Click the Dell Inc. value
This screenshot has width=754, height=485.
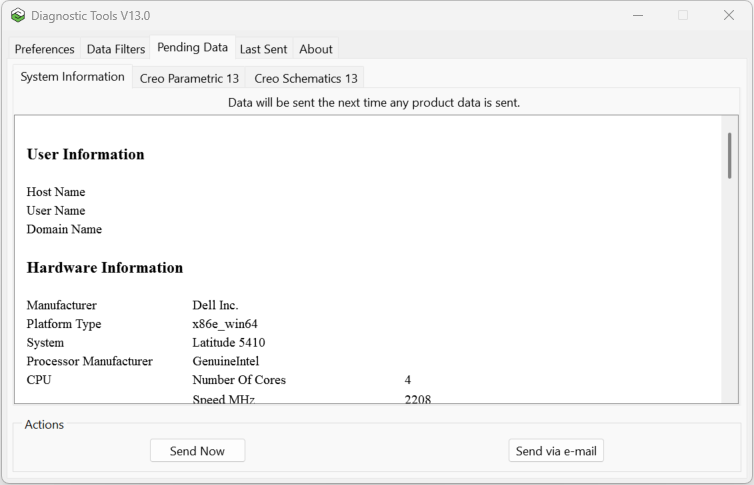(215, 305)
